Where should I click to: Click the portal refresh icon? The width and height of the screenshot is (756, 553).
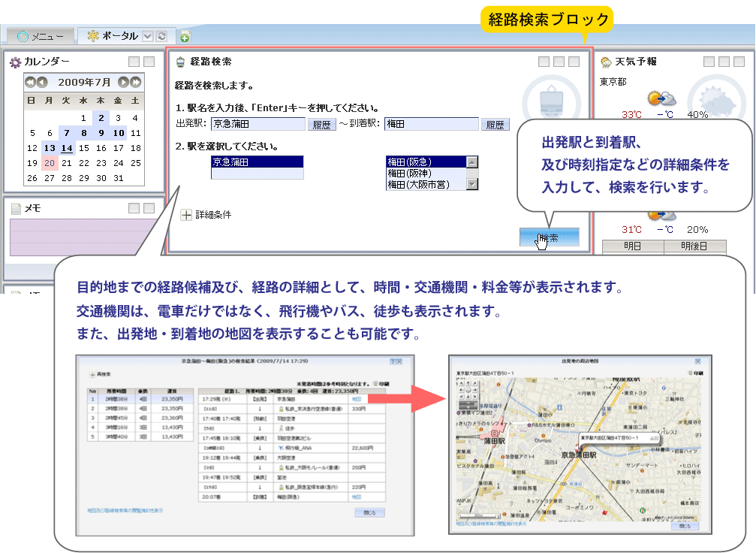pyautogui.click(x=162, y=36)
